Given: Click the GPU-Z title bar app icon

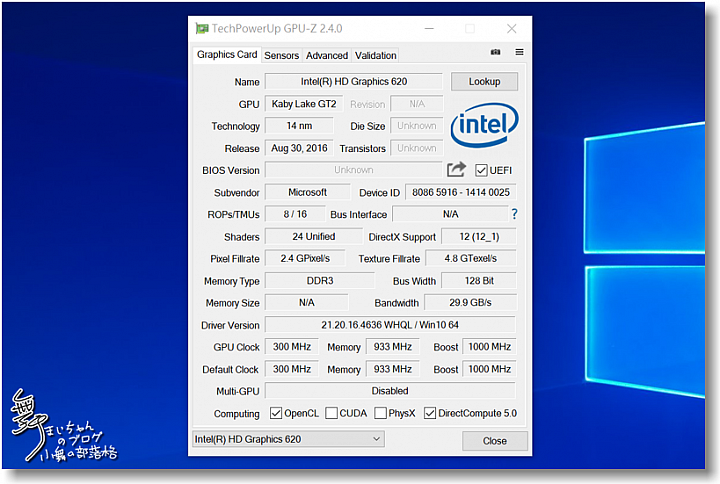Looking at the screenshot, I should [x=202, y=28].
